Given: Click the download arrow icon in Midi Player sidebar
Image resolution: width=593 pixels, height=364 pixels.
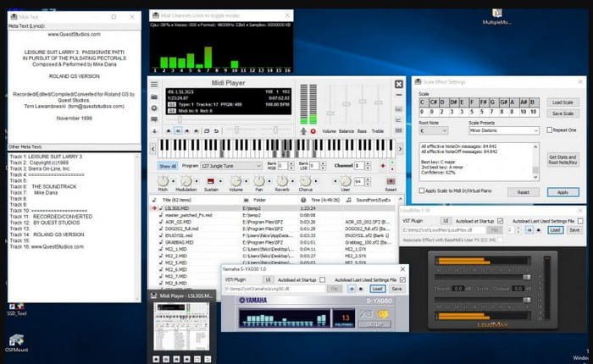Looking at the screenshot, I should [154, 131].
